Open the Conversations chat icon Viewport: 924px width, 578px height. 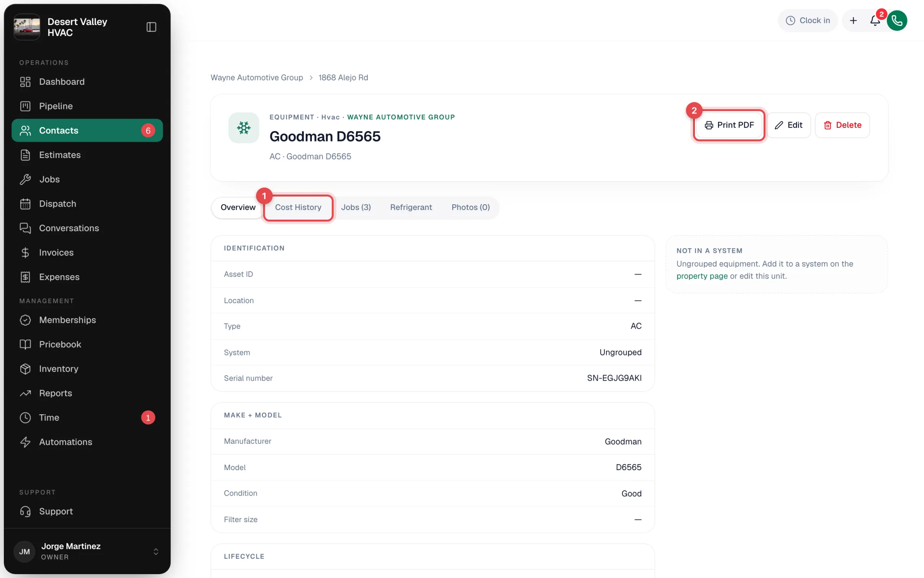pyautogui.click(x=25, y=228)
